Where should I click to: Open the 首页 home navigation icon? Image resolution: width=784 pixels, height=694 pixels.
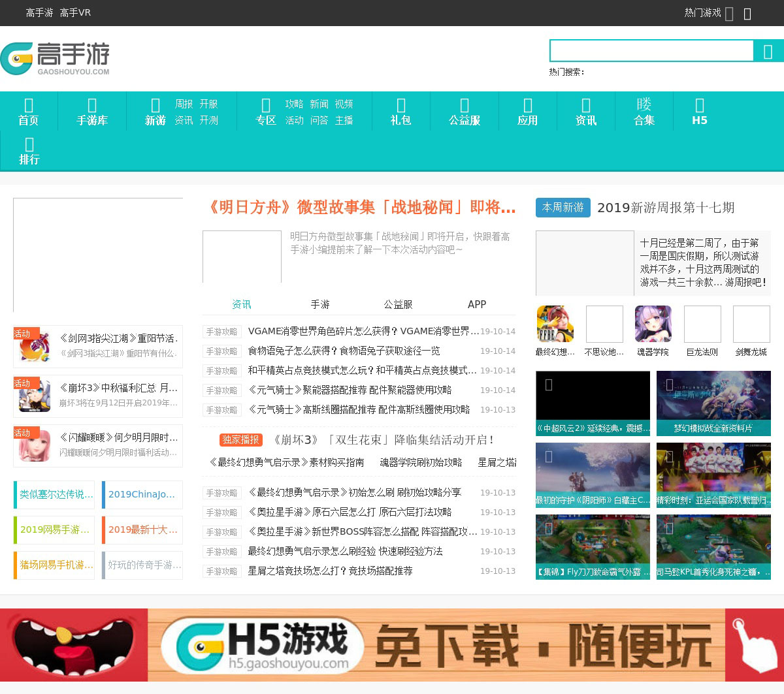28,105
